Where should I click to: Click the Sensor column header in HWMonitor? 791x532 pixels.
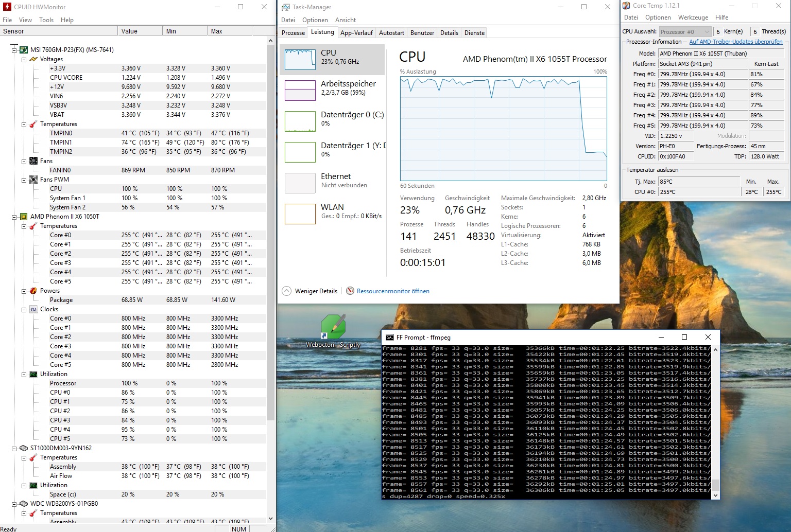[59, 31]
